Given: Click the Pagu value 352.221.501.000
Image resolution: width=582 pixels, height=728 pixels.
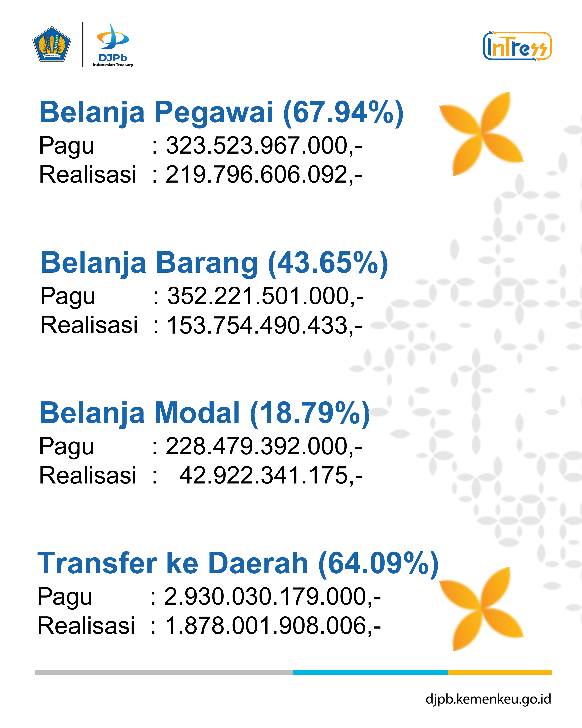Looking at the screenshot, I should (x=265, y=296).
